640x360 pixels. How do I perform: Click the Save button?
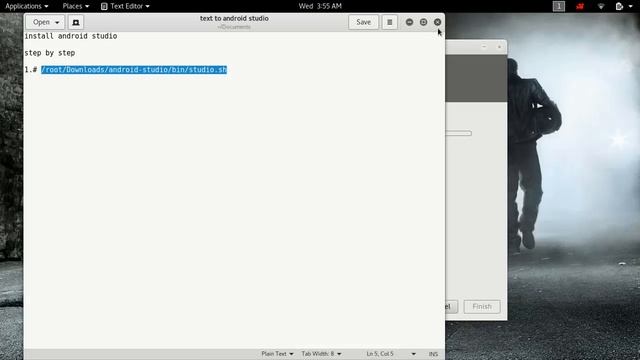(x=363, y=22)
